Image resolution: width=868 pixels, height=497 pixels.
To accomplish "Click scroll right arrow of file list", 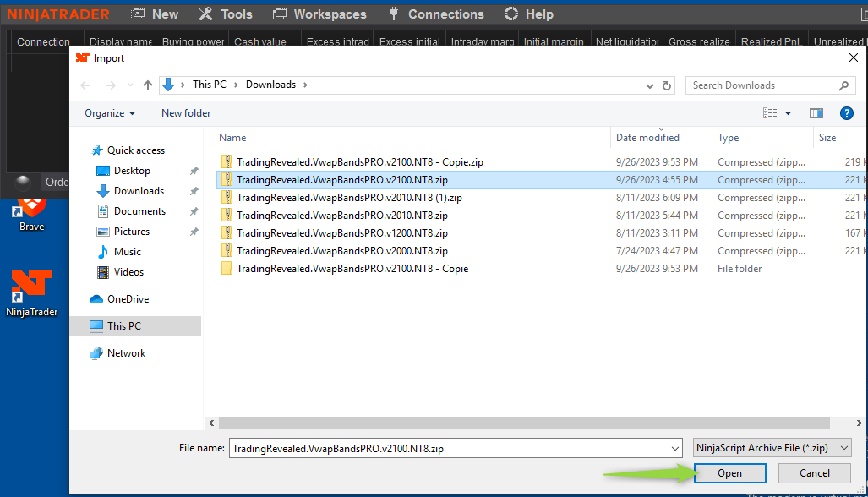I will 859,423.
